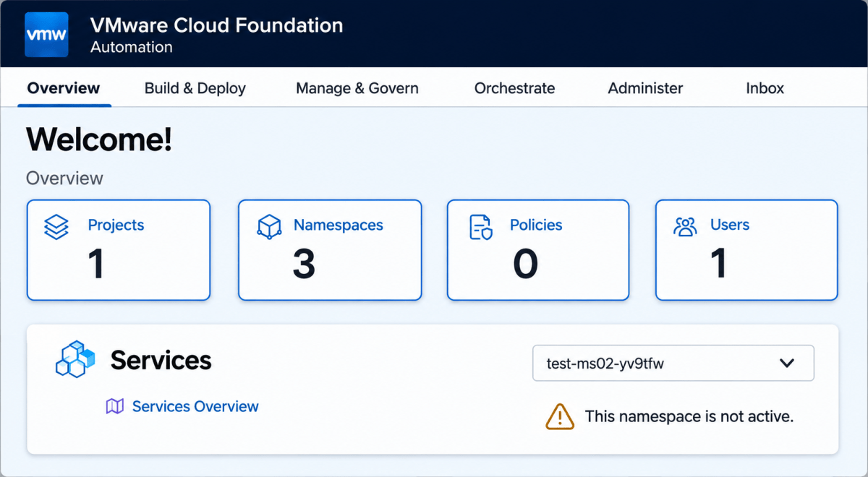Open the test-ms02-yv9tfw namespace dropdown
868x477 pixels.
673,363
